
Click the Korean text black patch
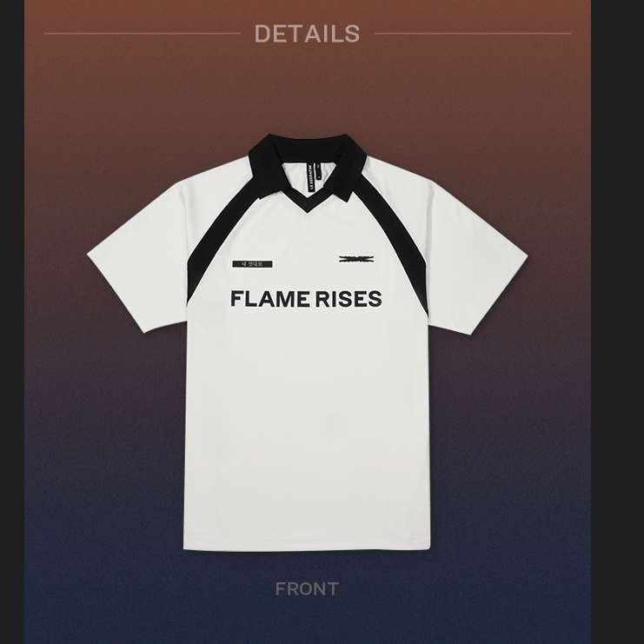[x=253, y=264]
